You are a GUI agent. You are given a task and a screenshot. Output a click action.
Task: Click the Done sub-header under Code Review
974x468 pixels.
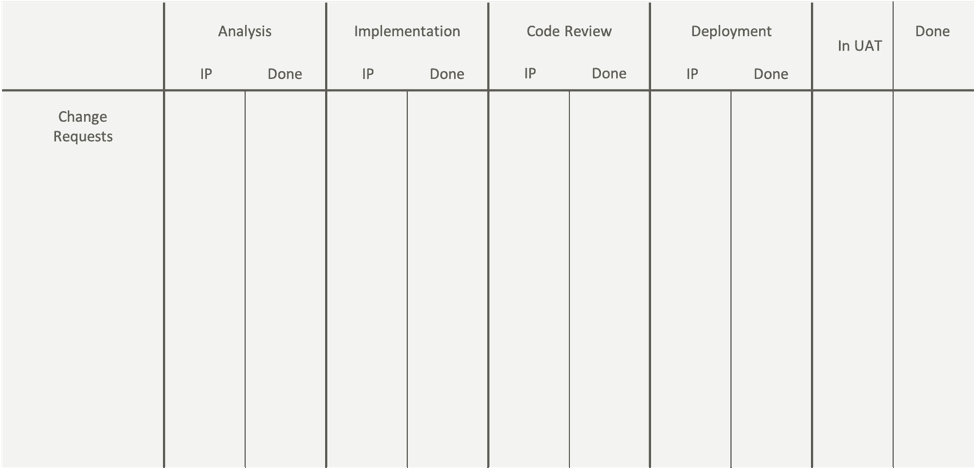pos(609,73)
